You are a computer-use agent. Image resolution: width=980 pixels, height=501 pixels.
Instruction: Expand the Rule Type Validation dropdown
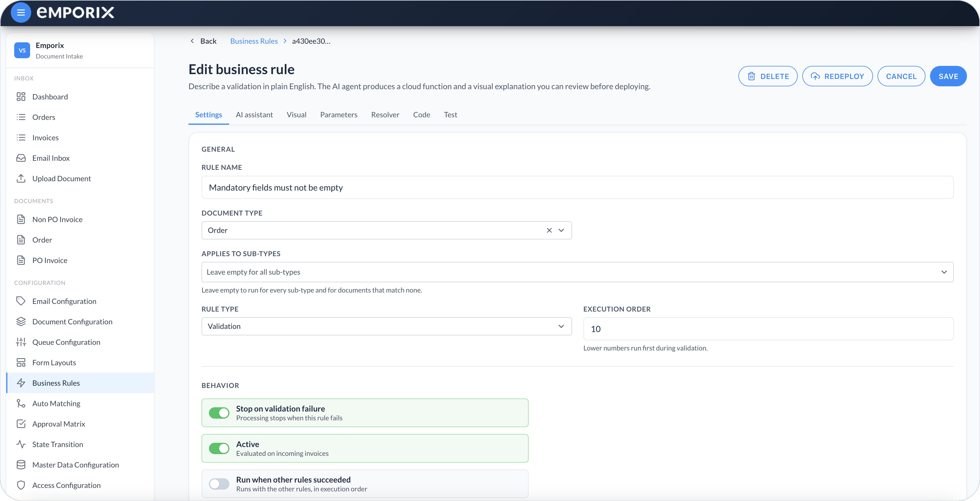[x=386, y=327]
